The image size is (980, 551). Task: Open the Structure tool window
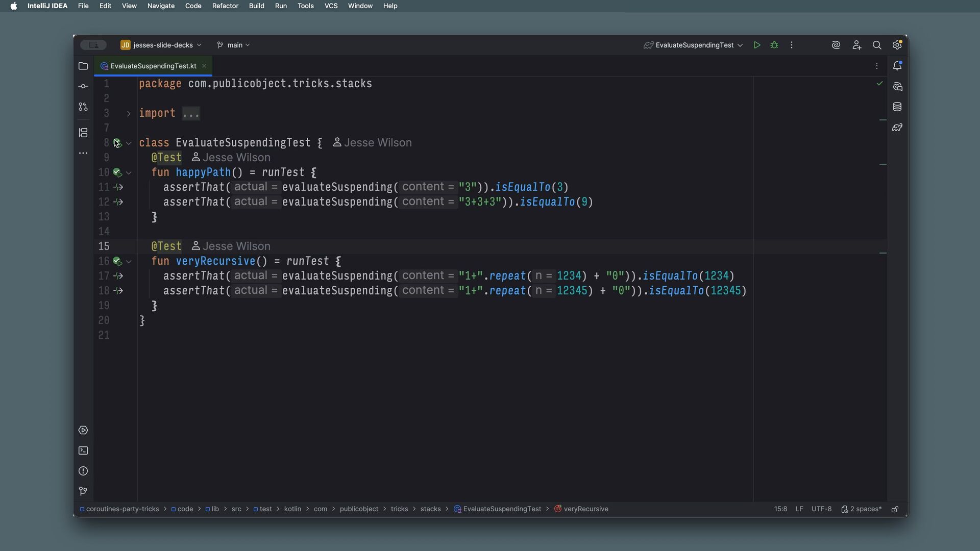click(83, 133)
